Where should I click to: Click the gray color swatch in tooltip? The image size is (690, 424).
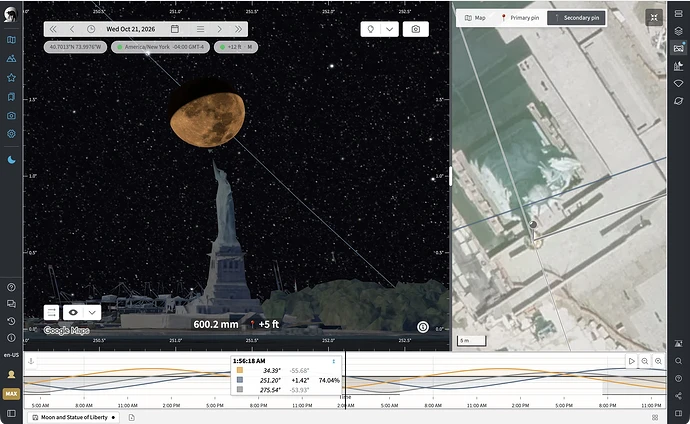(x=240, y=390)
